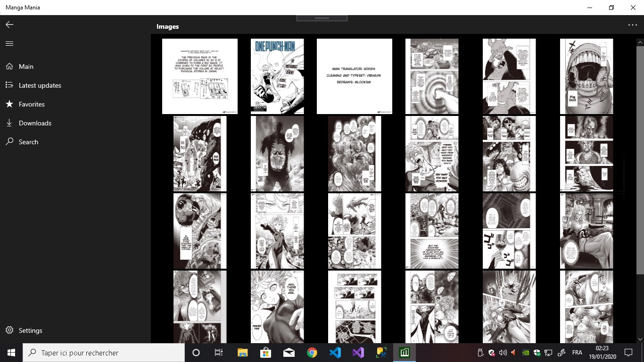This screenshot has width=644, height=362.
Task: Open the Search page
Action: 75,142
